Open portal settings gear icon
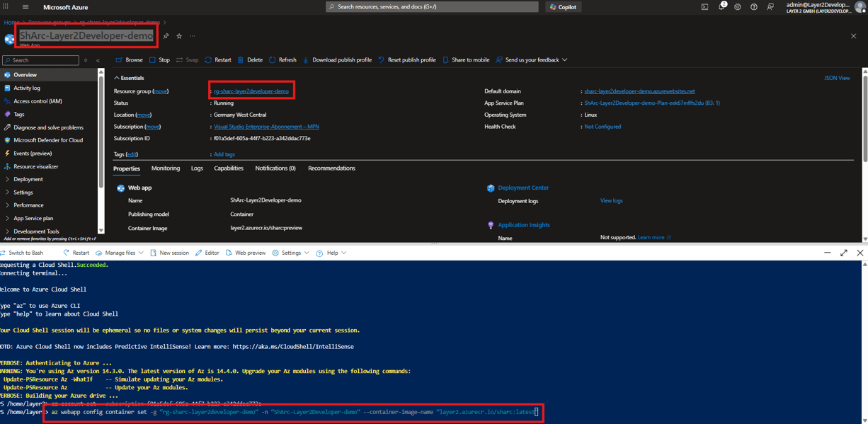 [x=738, y=7]
